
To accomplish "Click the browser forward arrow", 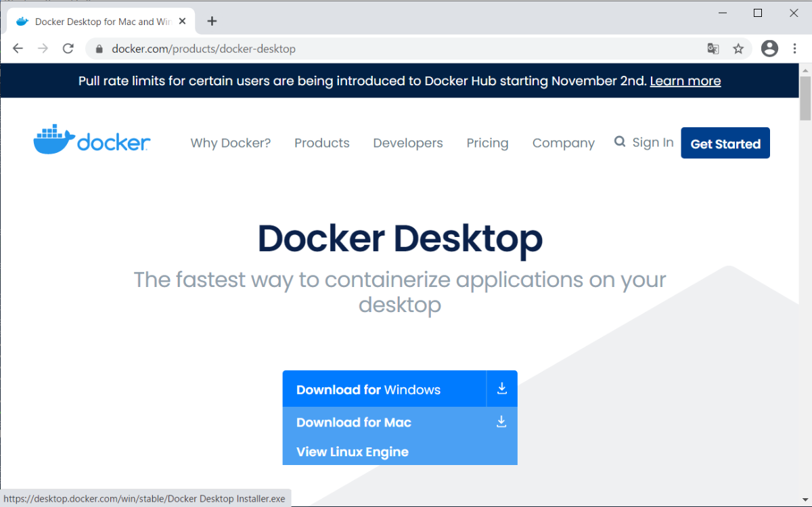I will pos(43,49).
